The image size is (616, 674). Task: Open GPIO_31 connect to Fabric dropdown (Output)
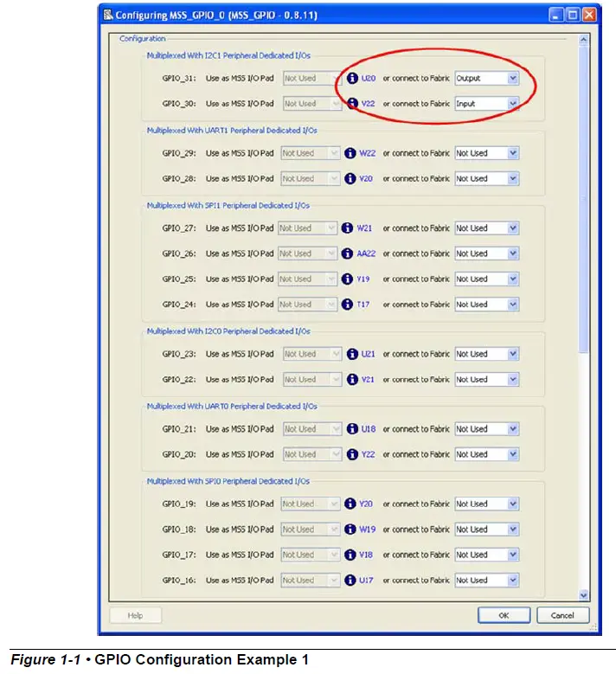tap(486, 78)
